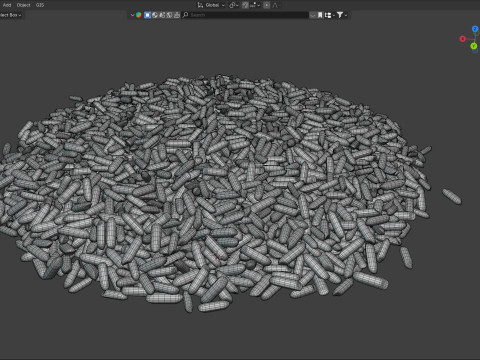Screen dimensions: 480x360
Task: Open the Object menu
Action: (23, 5)
